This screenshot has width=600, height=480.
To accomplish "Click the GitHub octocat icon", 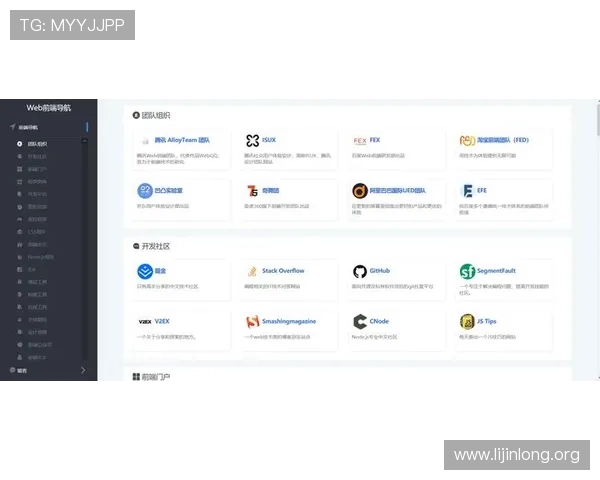I will [x=360, y=272].
